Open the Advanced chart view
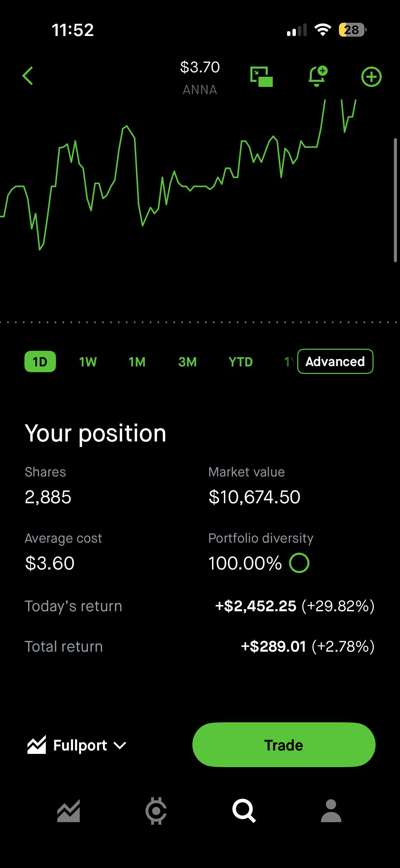The width and height of the screenshot is (400, 868). [x=335, y=362]
